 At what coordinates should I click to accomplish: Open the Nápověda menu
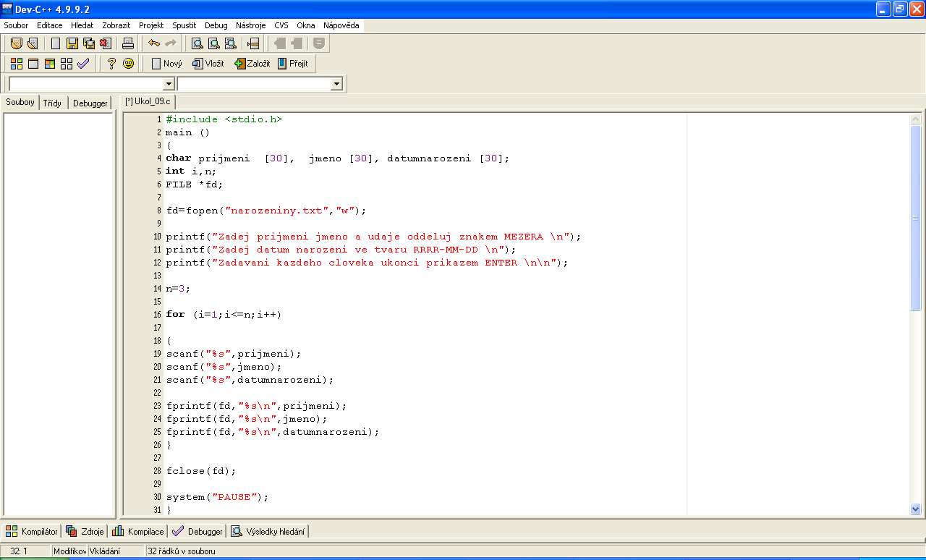point(341,25)
